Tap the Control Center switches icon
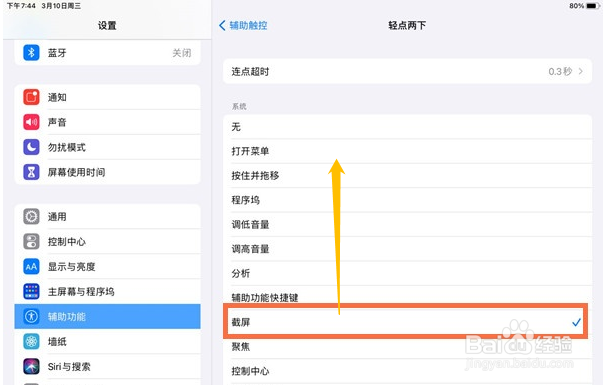 31,241
